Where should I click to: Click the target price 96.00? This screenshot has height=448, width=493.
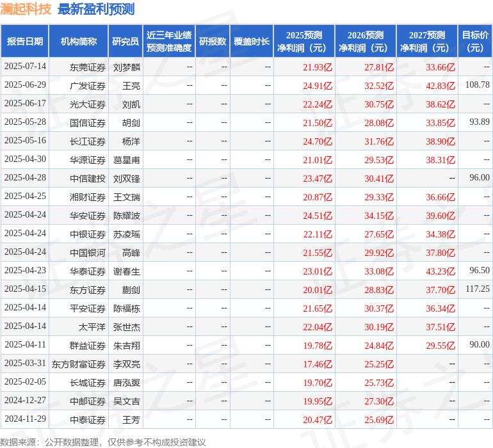[x=480, y=178]
